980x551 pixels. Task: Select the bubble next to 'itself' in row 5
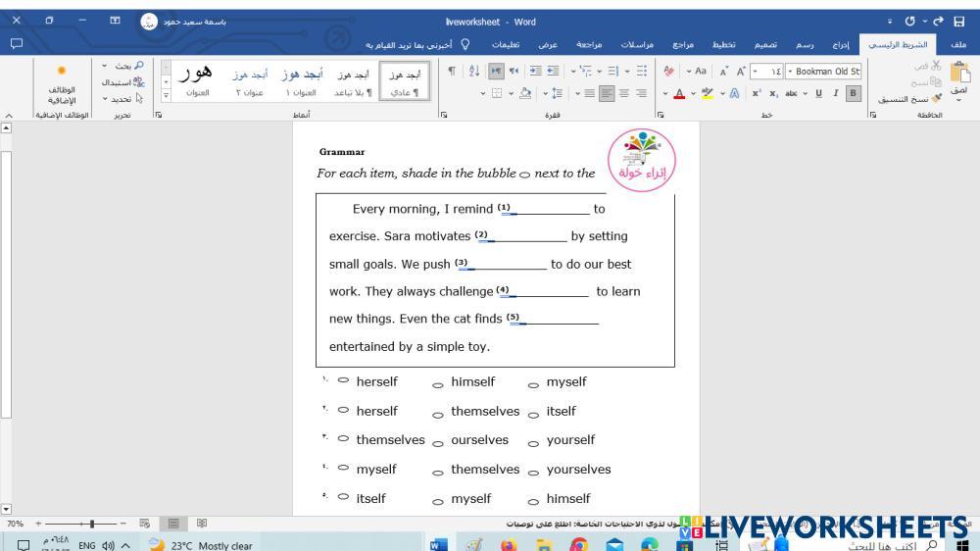(343, 498)
